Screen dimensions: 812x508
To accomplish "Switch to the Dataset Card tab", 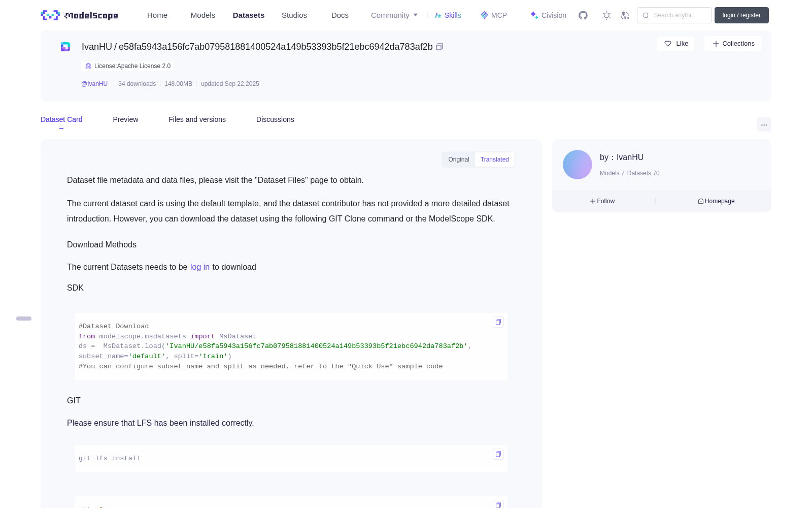I will (61, 119).
